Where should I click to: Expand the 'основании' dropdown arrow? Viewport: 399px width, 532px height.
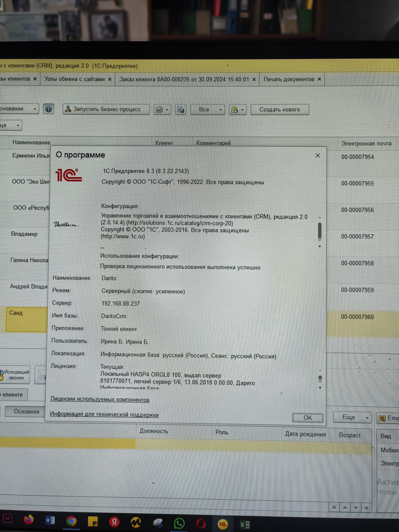[x=35, y=109]
